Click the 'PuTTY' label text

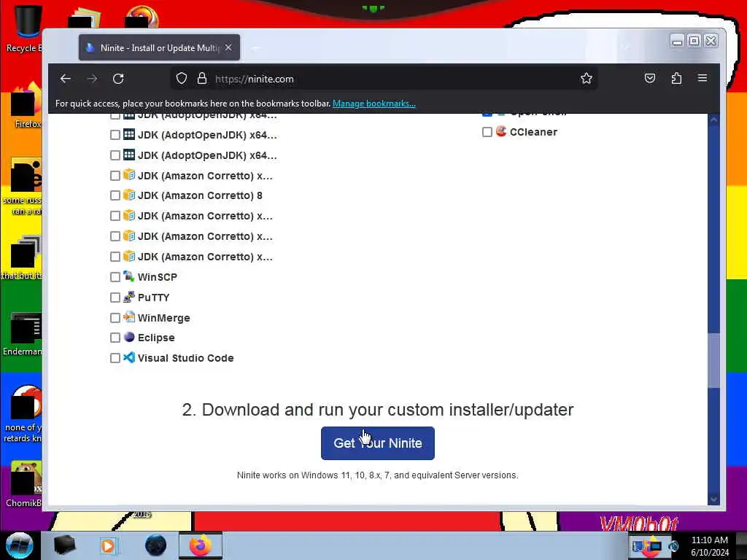coord(153,297)
